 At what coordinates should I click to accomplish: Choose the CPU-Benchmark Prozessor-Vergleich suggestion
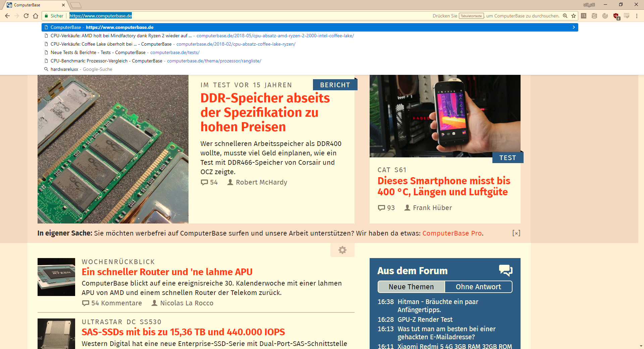pyautogui.click(x=310, y=61)
